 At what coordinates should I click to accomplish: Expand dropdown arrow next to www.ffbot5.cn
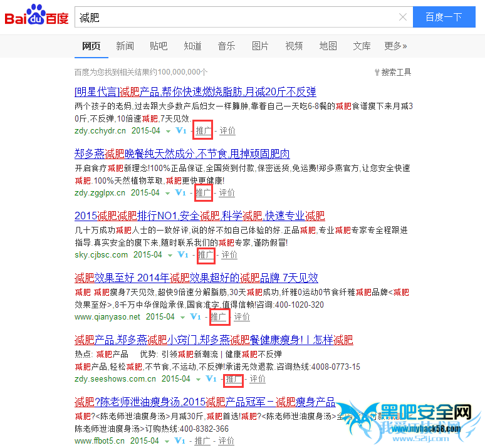(167, 442)
